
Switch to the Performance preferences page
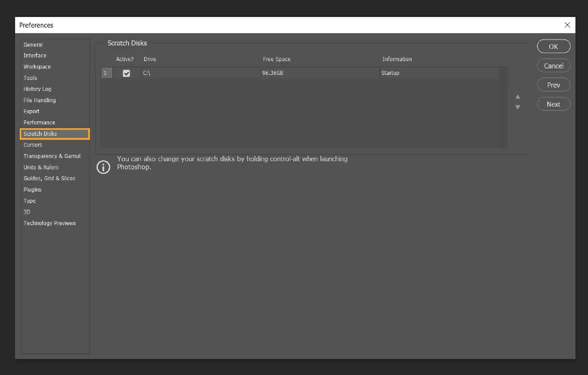point(39,122)
